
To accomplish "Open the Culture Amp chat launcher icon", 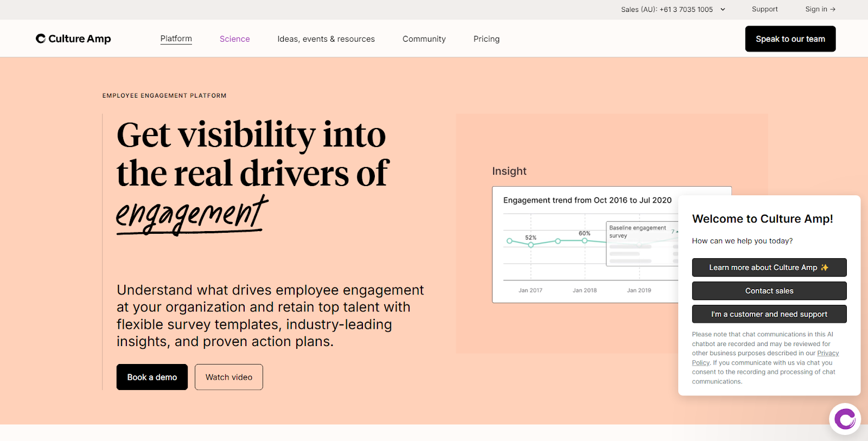I will click(845, 419).
